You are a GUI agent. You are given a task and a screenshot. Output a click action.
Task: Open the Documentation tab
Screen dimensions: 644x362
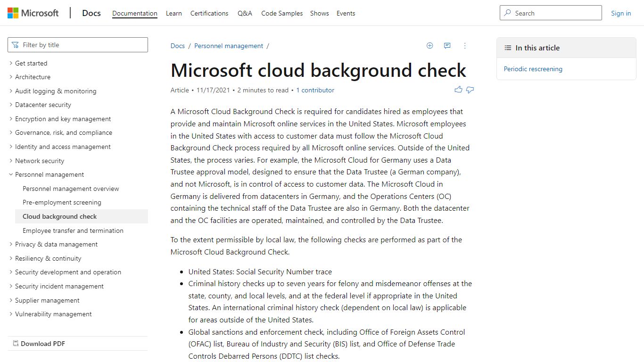[135, 13]
